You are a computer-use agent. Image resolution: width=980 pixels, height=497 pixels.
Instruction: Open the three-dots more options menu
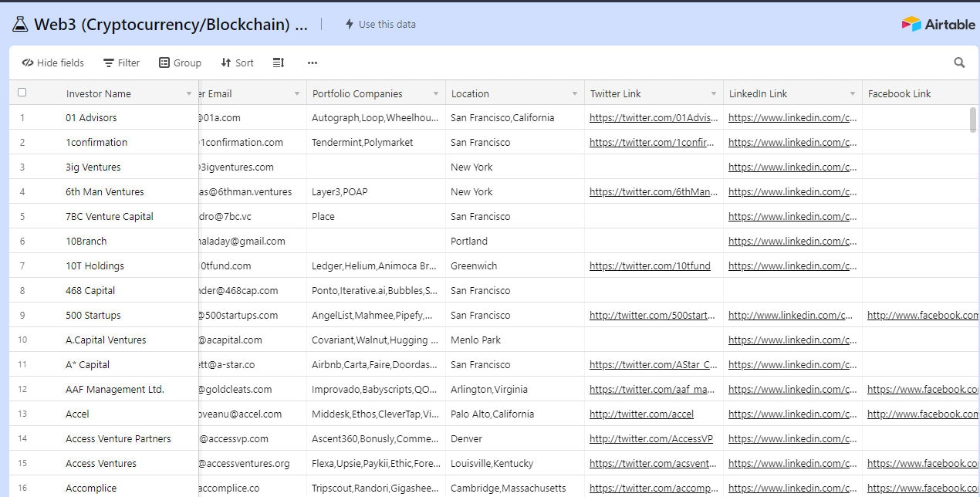tap(312, 63)
